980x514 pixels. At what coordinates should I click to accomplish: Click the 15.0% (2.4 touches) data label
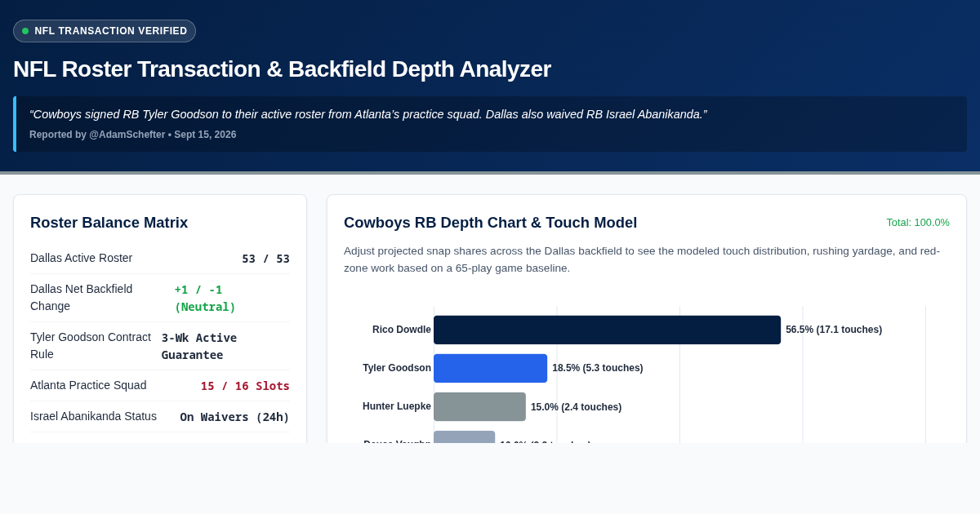coord(576,407)
